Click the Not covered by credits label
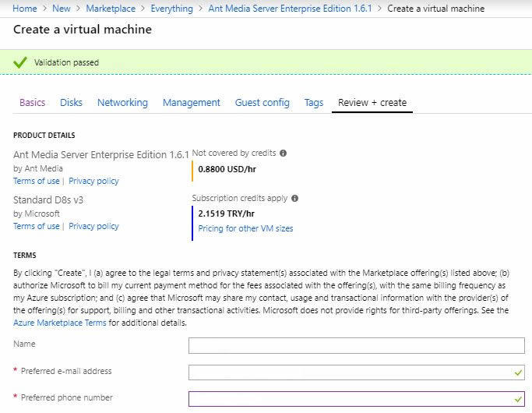Viewport: 532px width, 413px height. [x=234, y=153]
